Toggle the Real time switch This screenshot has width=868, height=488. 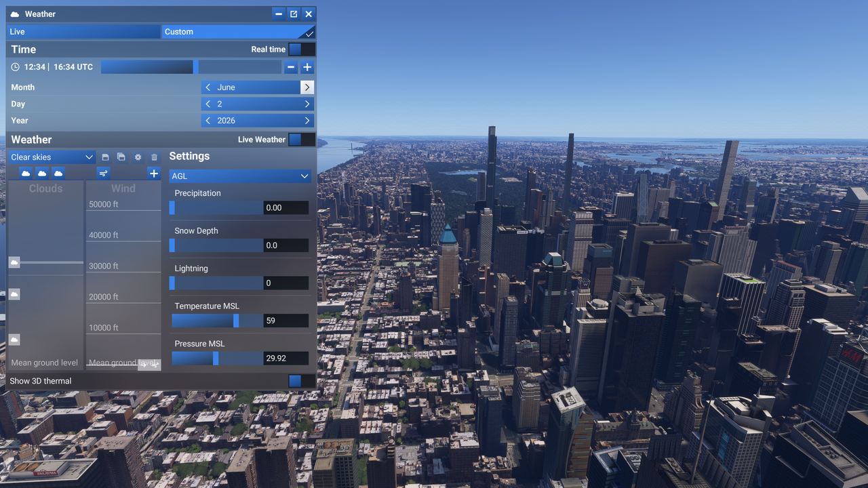click(x=301, y=49)
